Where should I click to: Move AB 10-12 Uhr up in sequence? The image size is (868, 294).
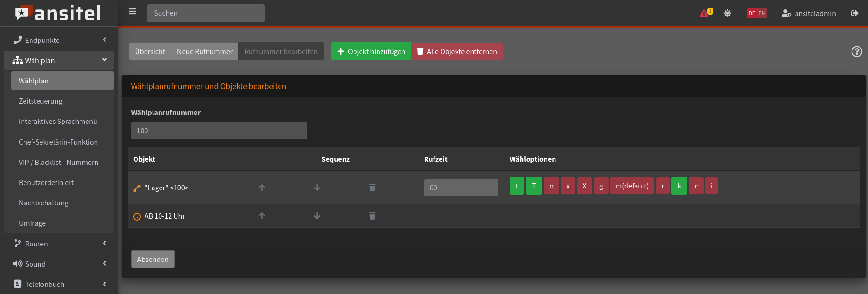[x=262, y=216]
